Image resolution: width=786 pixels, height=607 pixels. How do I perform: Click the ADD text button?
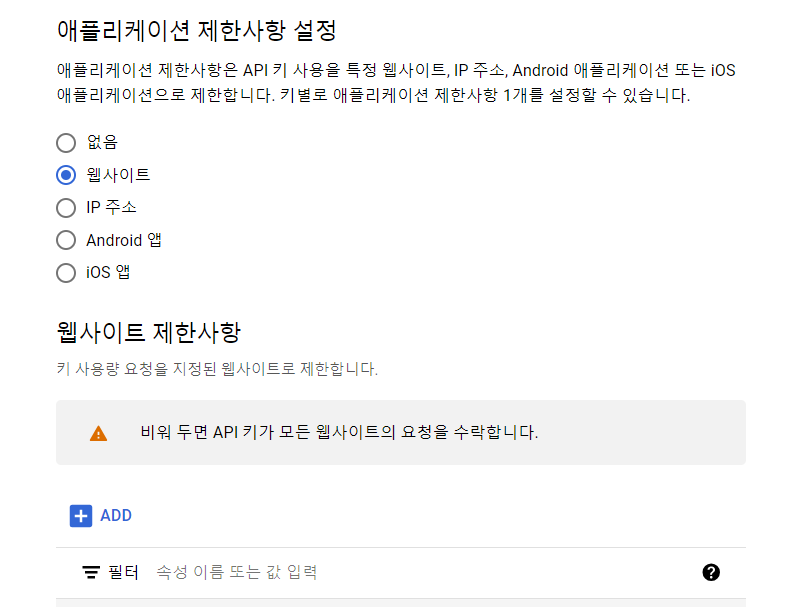[x=116, y=516]
